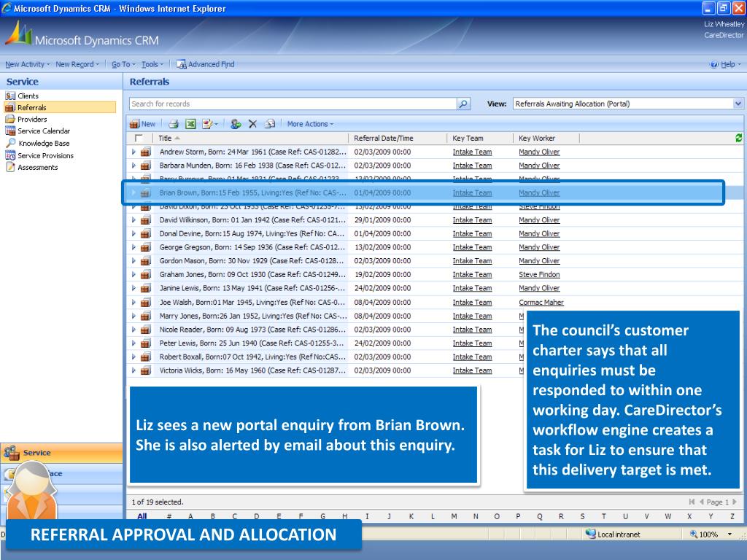Click the Assign icon in the grid toolbar

[236, 124]
